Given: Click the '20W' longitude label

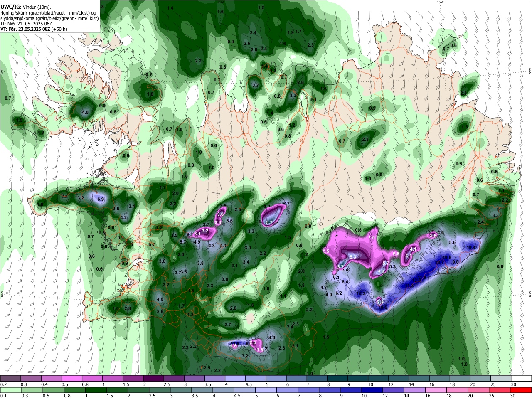Looking at the screenshot, I should point(221,2).
